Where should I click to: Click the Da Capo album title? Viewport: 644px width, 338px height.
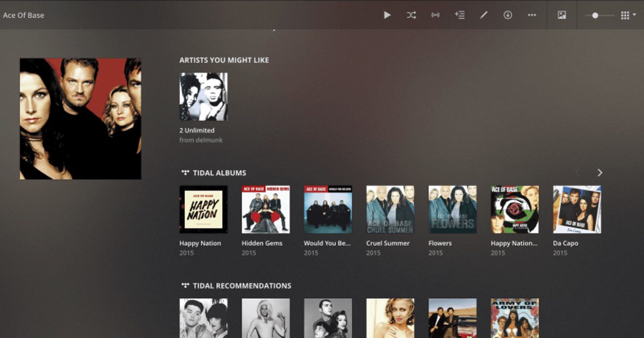pos(566,243)
